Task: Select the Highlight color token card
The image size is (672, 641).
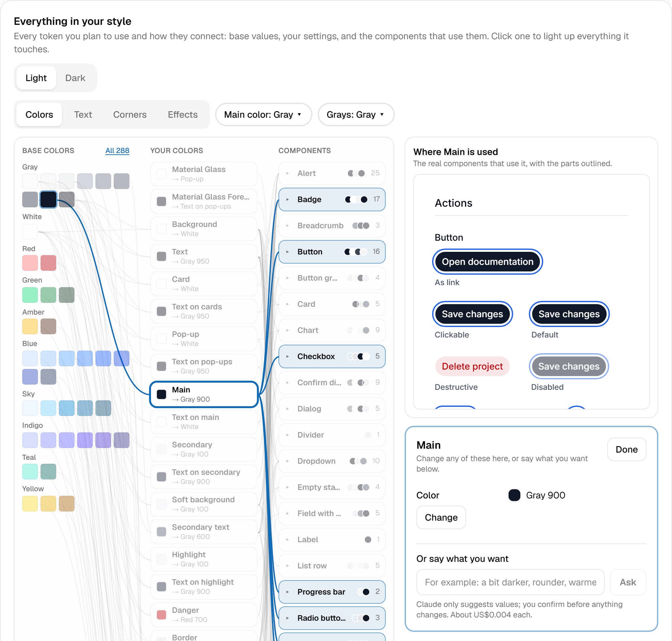Action: [x=204, y=559]
